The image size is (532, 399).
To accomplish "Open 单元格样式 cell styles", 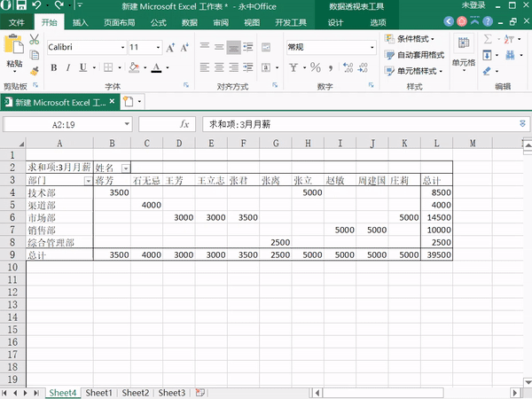I will (x=413, y=71).
